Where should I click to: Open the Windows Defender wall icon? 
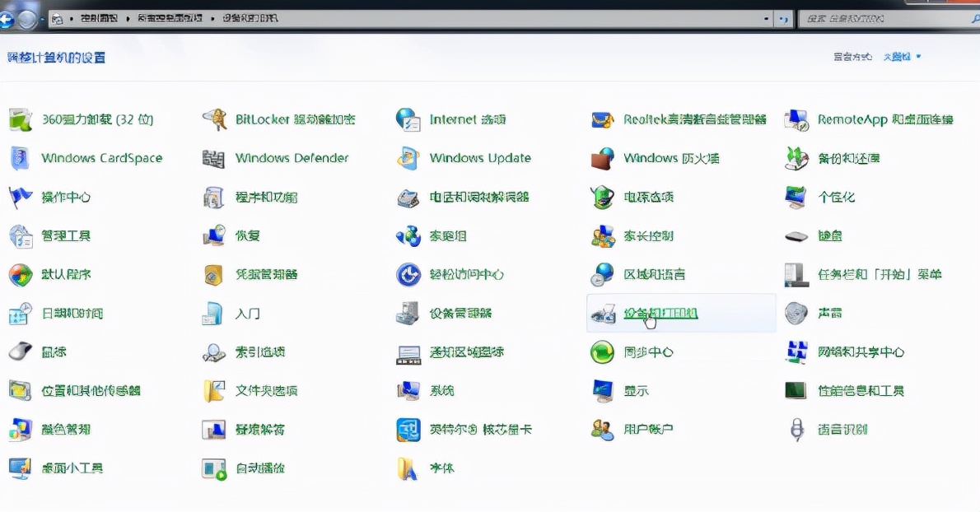click(214, 158)
